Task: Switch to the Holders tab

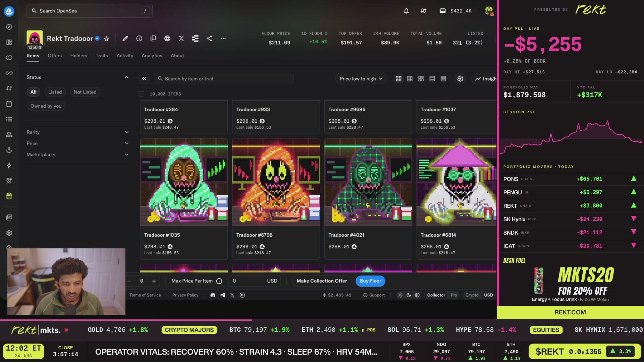Action: pyautogui.click(x=79, y=56)
